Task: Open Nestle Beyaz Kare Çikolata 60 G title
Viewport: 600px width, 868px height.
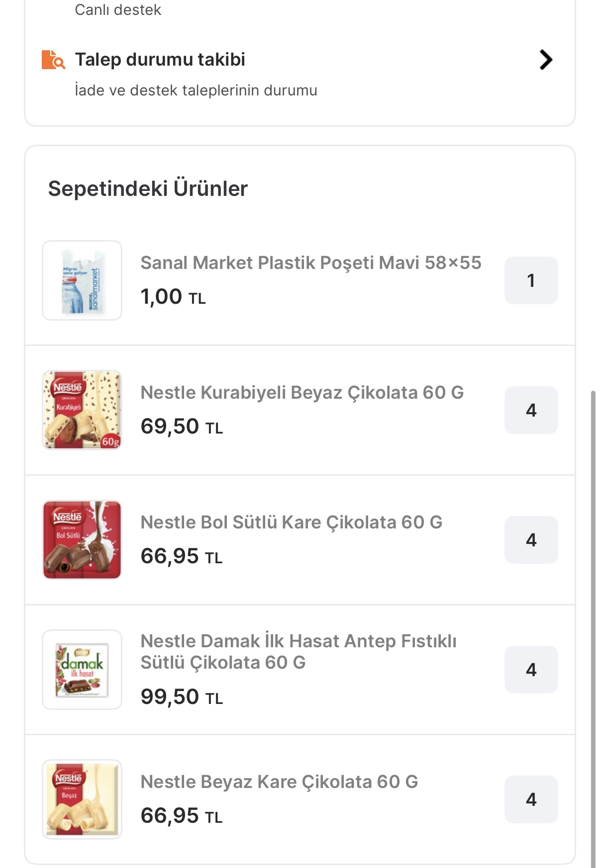Action: pyautogui.click(x=279, y=782)
